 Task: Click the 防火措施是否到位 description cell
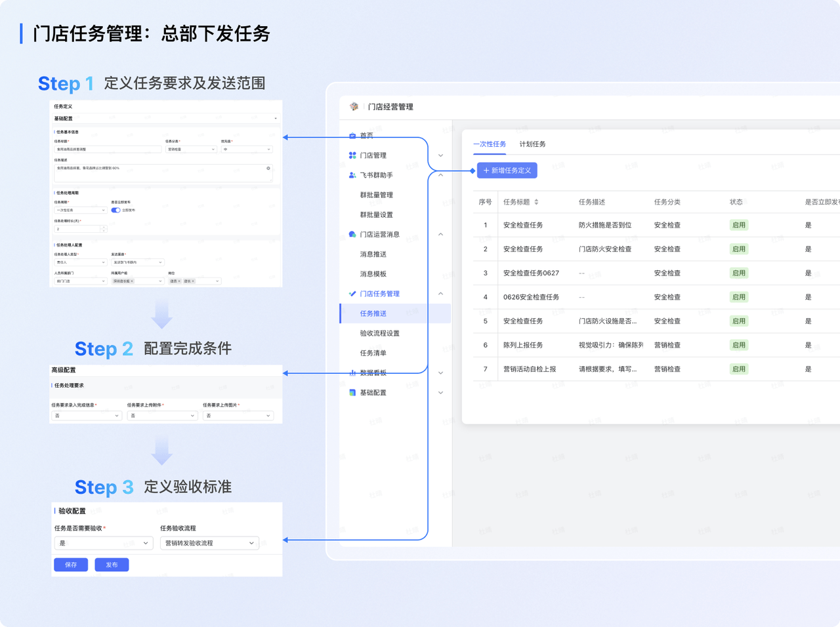tap(605, 225)
